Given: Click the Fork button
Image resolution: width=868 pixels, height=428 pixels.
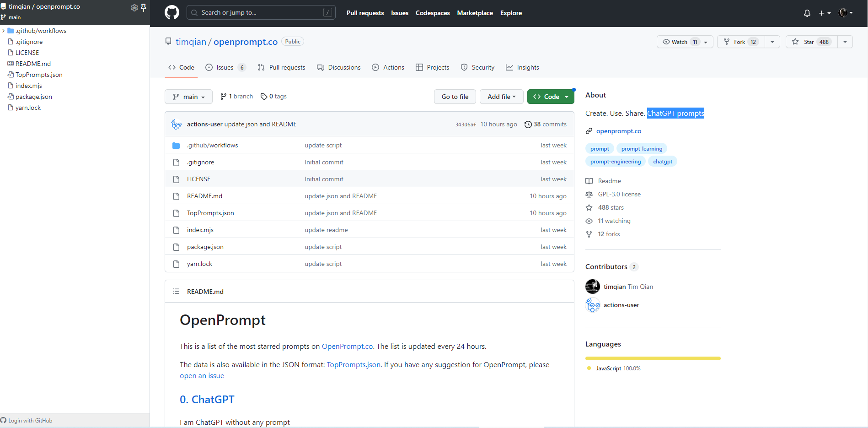Looking at the screenshot, I should tap(741, 42).
